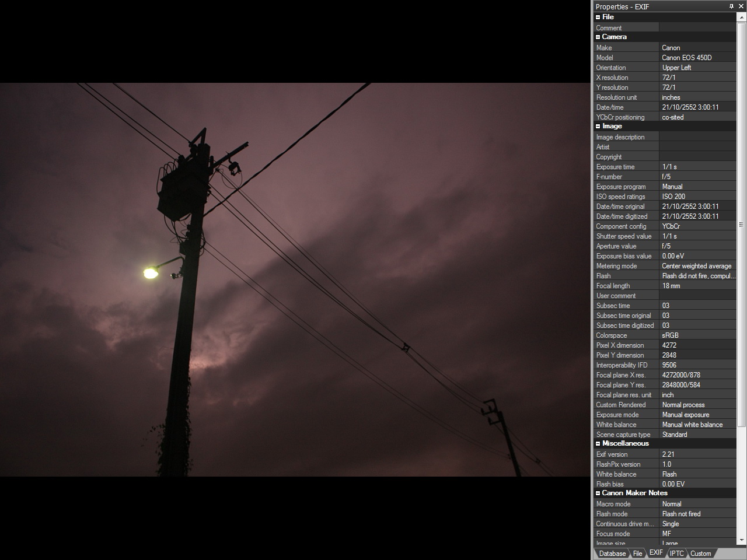
Task: Select the EXIF tab
Action: pos(656,553)
